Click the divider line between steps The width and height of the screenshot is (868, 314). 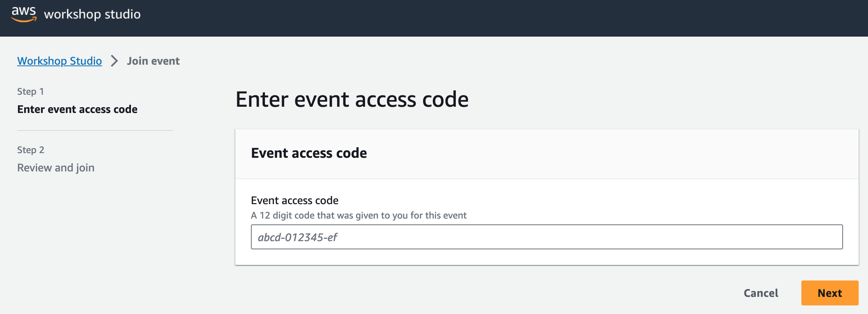tap(95, 131)
